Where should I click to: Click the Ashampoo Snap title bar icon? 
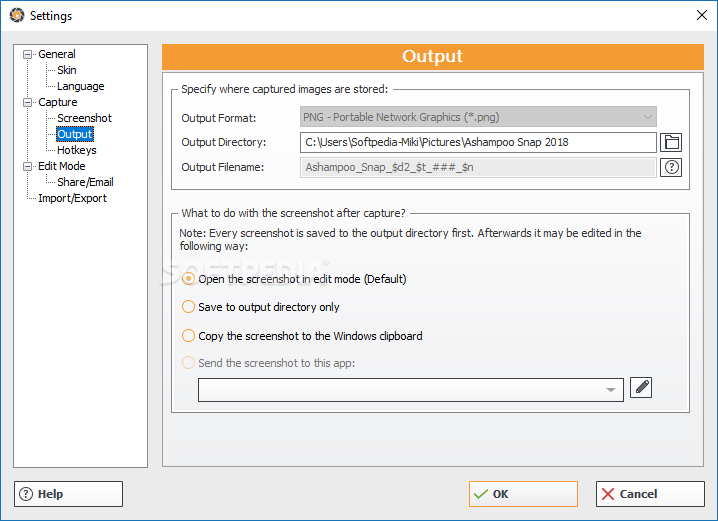(16, 15)
